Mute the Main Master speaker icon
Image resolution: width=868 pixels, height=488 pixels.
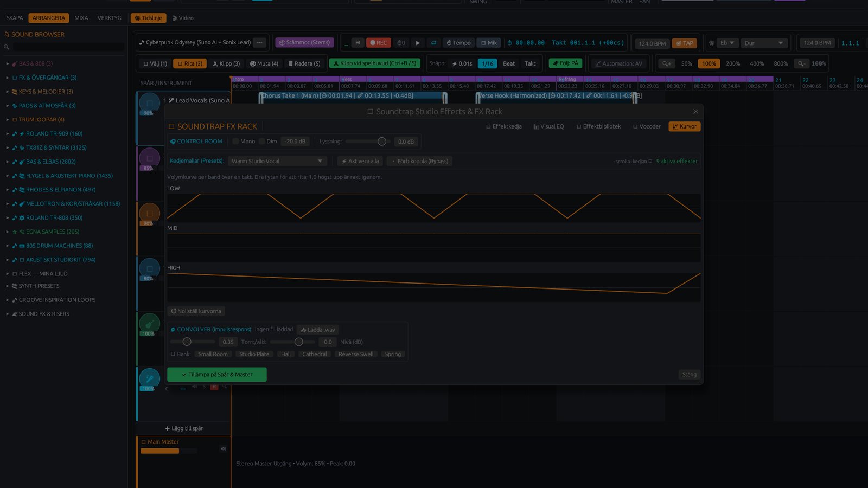tap(223, 448)
